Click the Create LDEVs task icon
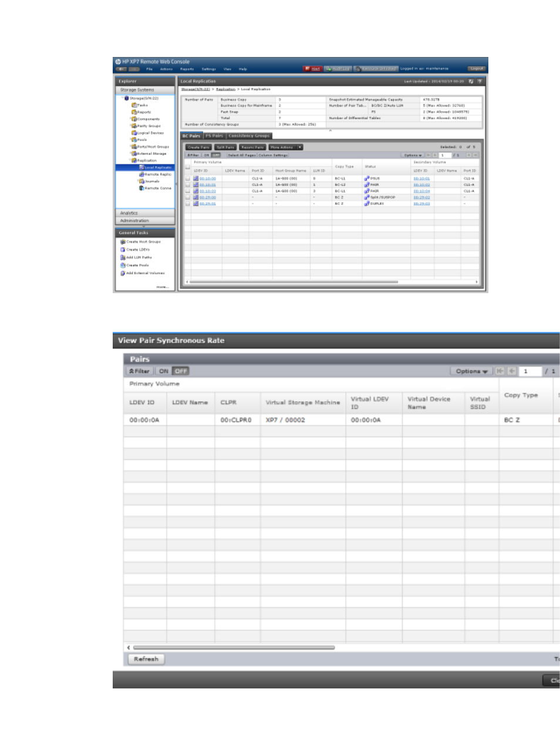Viewport: 560px width, 746px height. (123, 250)
